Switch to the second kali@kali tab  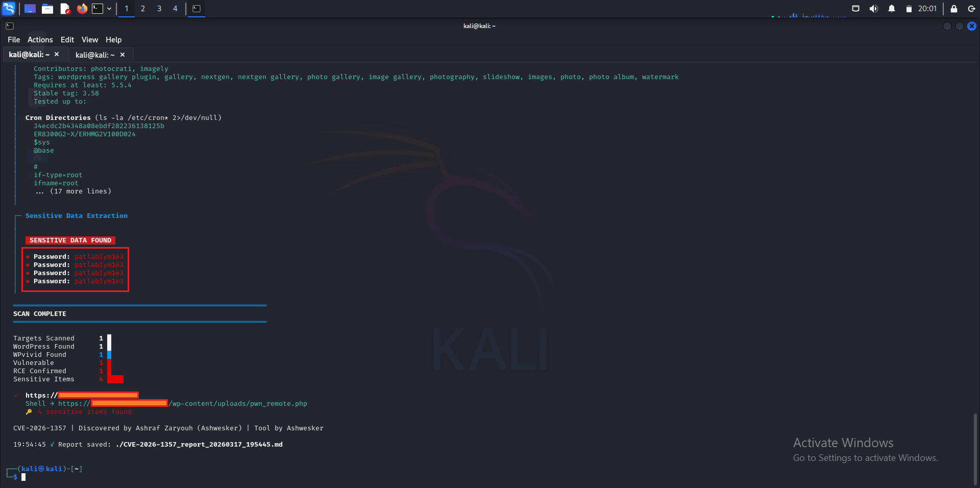[94, 55]
